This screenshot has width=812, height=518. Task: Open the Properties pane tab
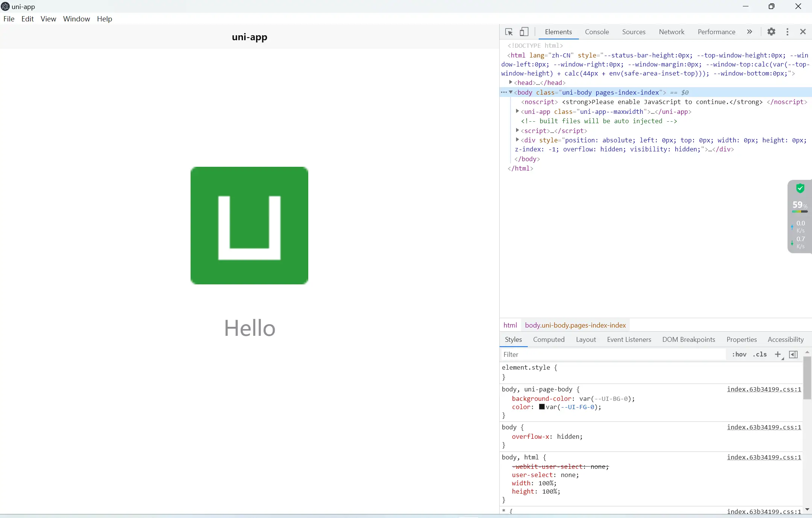click(742, 340)
